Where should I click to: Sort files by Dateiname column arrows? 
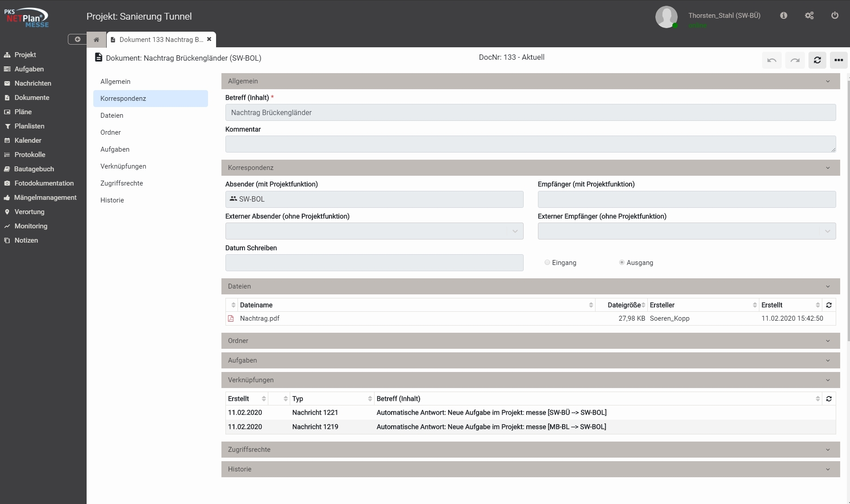(x=591, y=305)
